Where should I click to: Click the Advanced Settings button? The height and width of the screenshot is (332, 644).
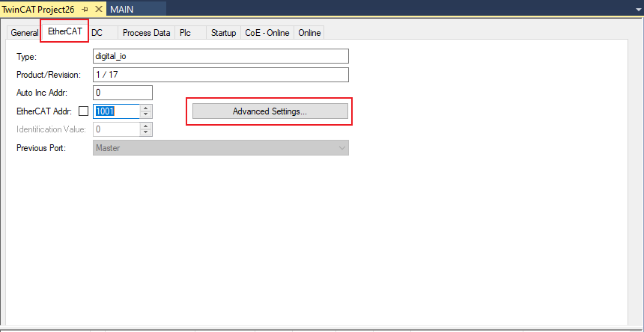[270, 111]
